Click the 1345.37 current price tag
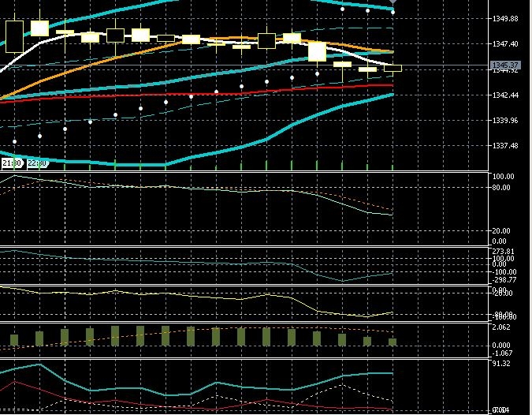Image resolution: width=532 pixels, height=415 pixels. (505, 65)
